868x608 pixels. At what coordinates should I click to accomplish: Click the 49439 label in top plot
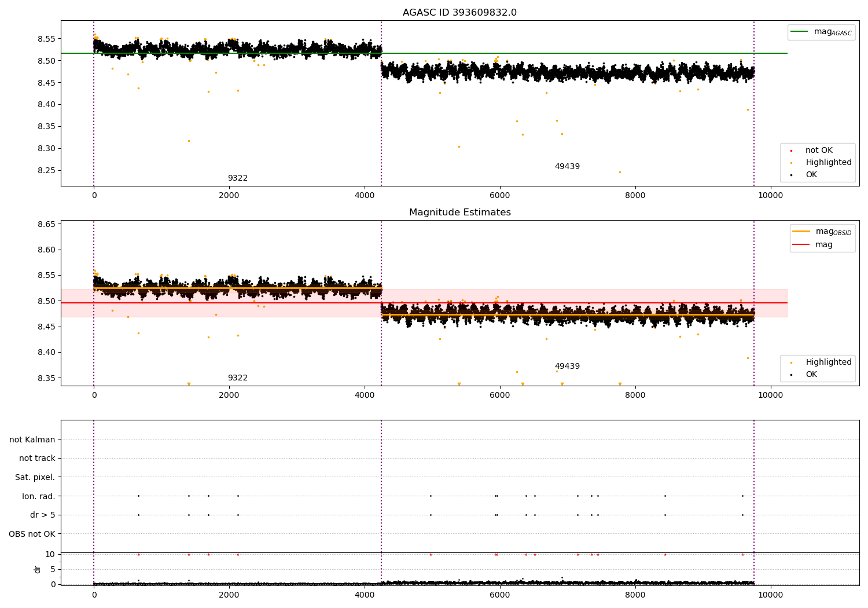coord(567,167)
